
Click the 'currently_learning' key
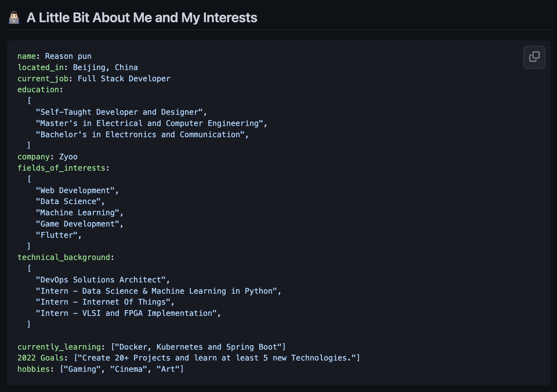coord(59,347)
